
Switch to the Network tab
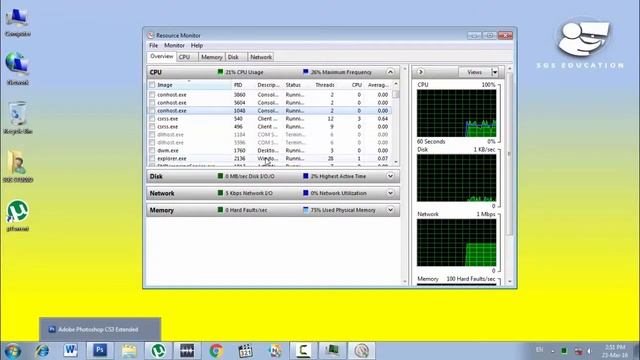click(x=261, y=57)
